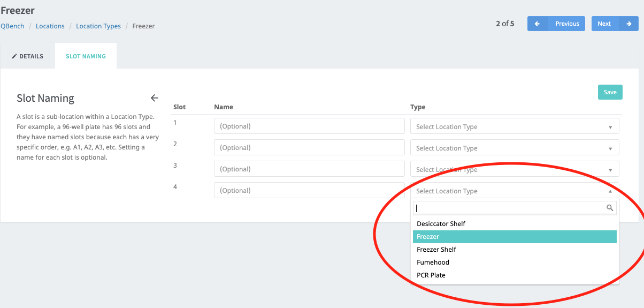Image resolution: width=644 pixels, height=308 pixels.
Task: Select Freezer Shelf option
Action: [x=515, y=250]
